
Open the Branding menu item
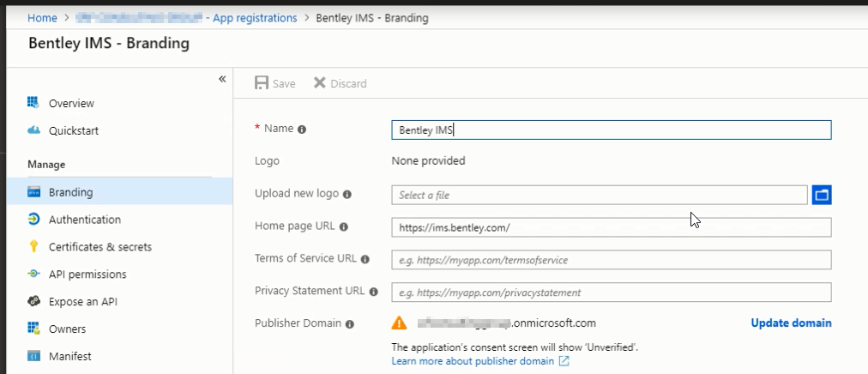click(x=70, y=192)
